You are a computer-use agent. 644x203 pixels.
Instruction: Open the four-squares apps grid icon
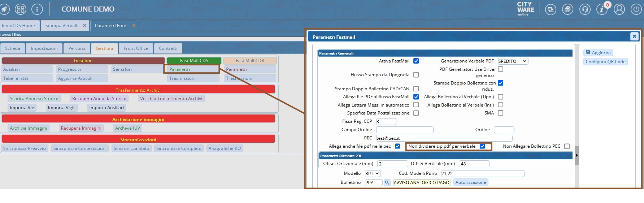pyautogui.click(x=21, y=9)
